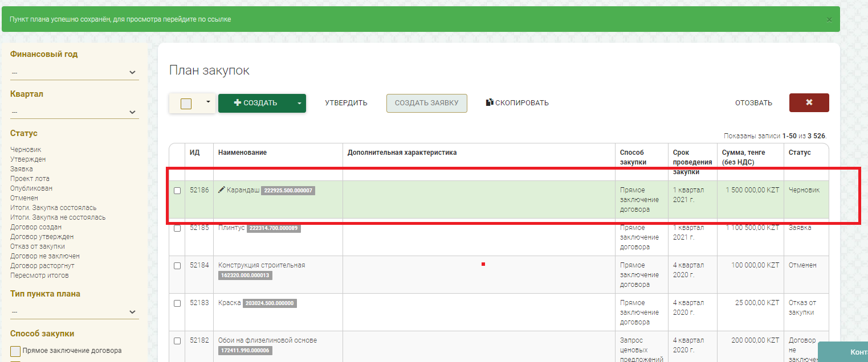Click the Создать заявку button
Viewport: 868px width, 362px height.
click(x=426, y=103)
